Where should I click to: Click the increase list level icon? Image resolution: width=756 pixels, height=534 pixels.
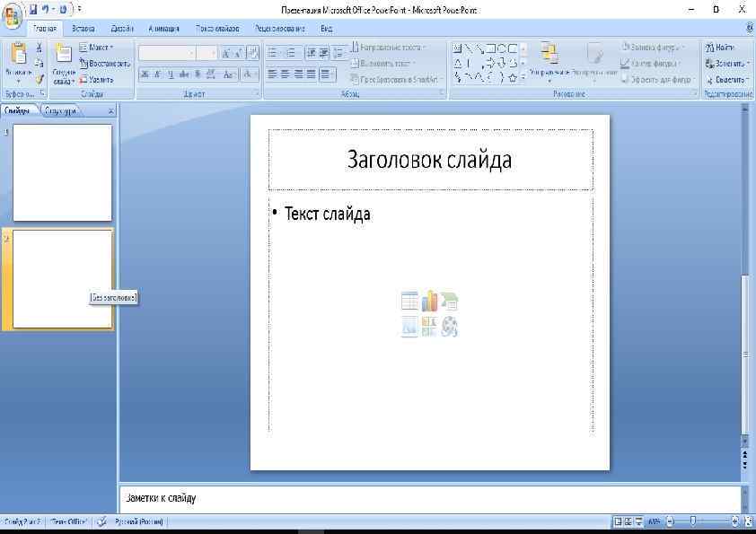click(x=324, y=53)
